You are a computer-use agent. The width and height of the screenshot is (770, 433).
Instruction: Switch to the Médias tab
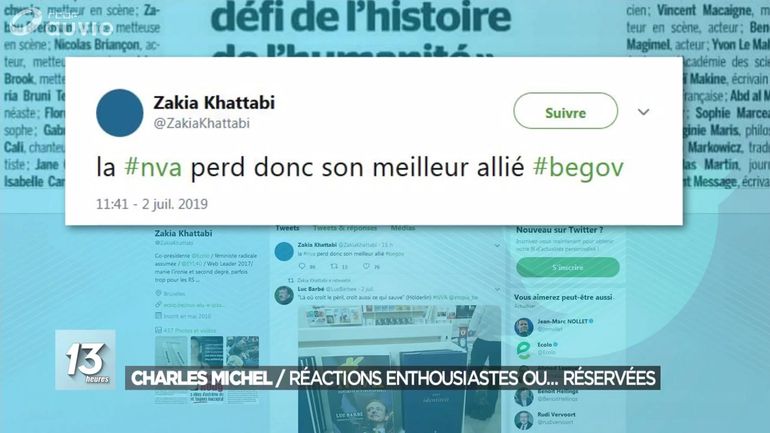[x=403, y=228]
